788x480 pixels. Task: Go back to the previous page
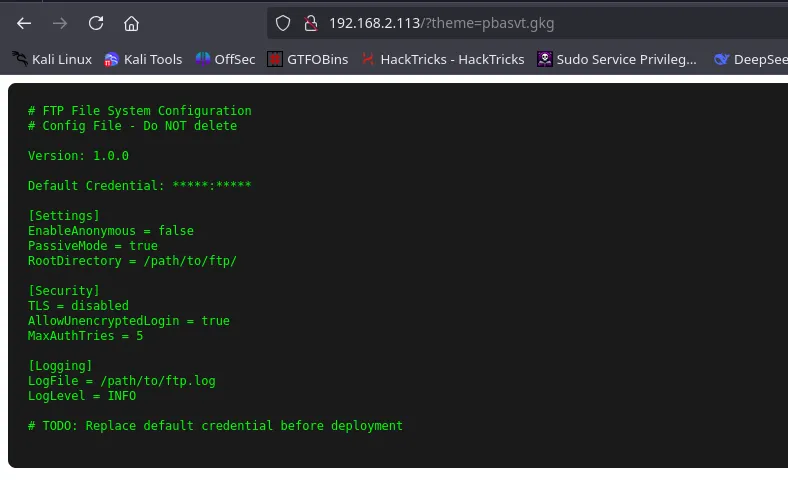[x=24, y=23]
